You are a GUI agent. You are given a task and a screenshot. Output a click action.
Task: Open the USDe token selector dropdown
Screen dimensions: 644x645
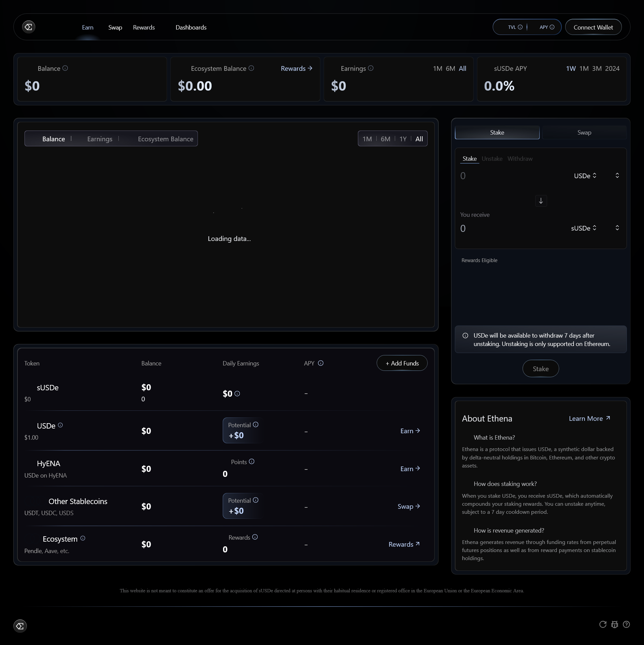tap(585, 176)
